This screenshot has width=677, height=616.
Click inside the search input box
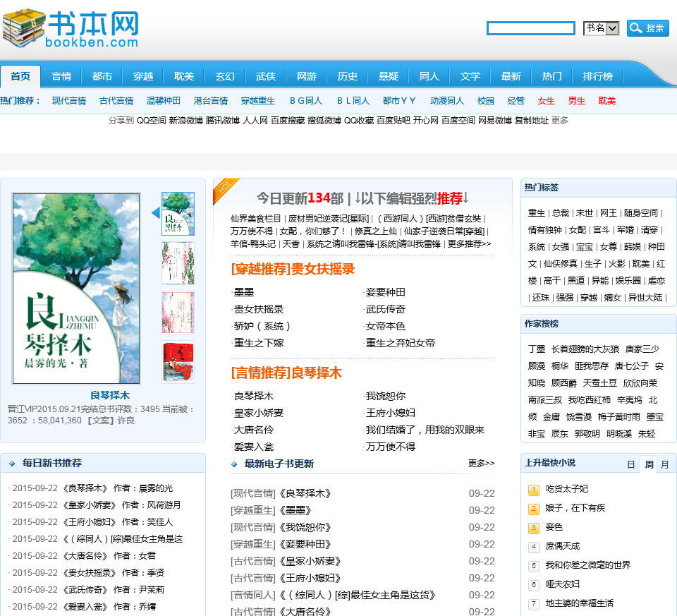pos(530,28)
